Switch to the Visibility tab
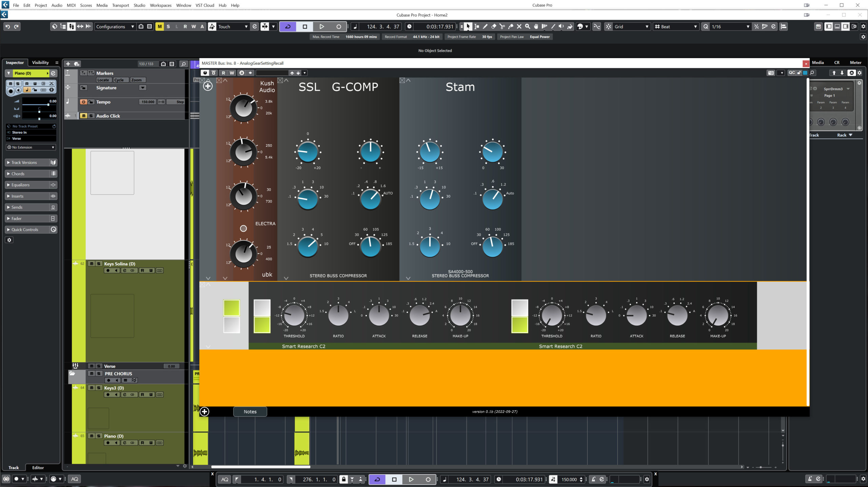Viewport: 868px width, 487px height. click(40, 62)
